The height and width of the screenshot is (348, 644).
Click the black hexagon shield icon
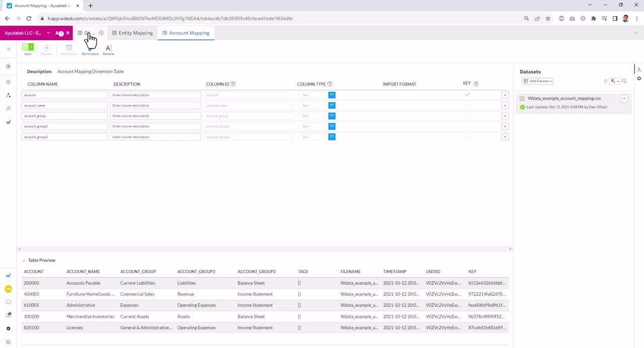[8, 328]
